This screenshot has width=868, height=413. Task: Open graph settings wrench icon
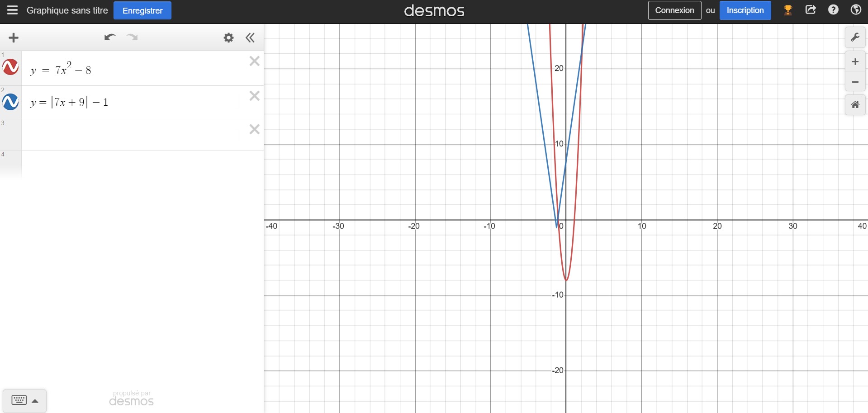(855, 37)
